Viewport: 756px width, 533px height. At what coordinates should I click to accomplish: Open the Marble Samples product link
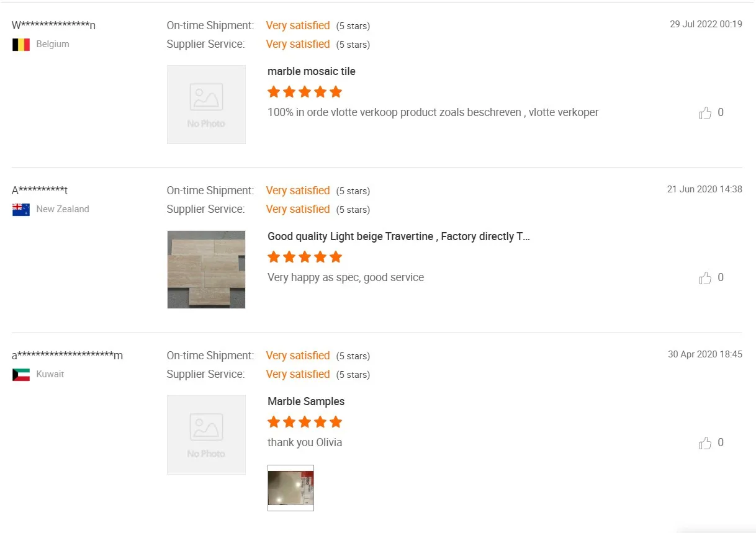(306, 401)
